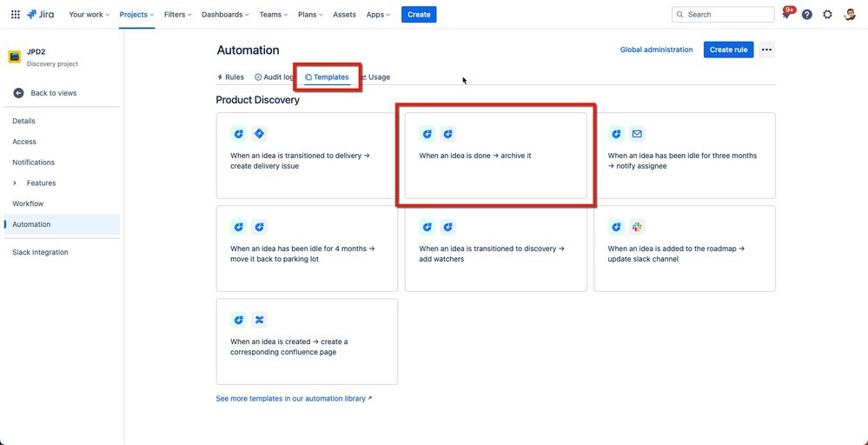The image size is (868, 445).
Task: Click the JPD2 project name
Action: click(x=36, y=52)
